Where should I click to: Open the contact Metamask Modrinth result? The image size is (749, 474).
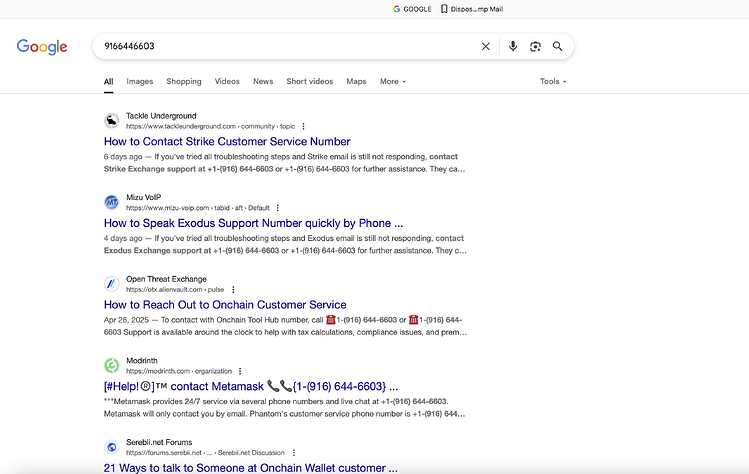pyautogui.click(x=251, y=386)
